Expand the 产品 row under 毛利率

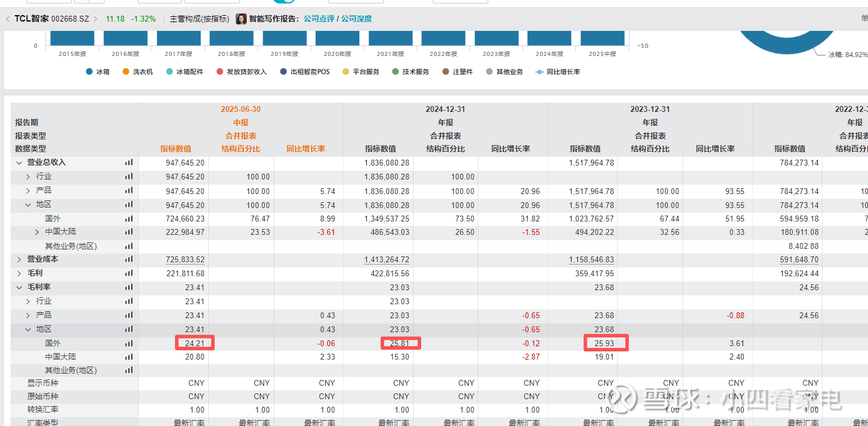pos(28,315)
